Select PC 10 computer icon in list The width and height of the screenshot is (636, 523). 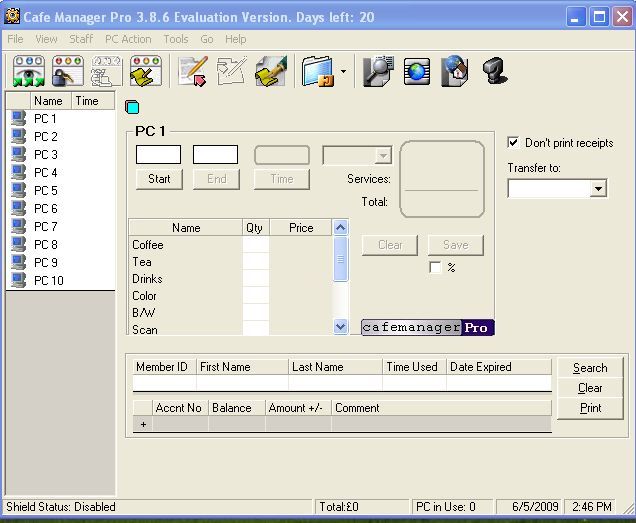click(18, 280)
